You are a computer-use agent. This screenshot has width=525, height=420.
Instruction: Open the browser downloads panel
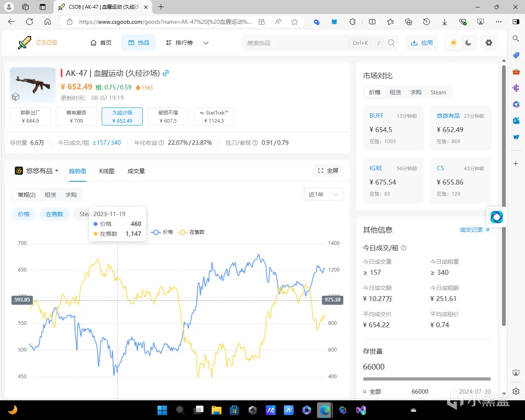click(x=445, y=22)
